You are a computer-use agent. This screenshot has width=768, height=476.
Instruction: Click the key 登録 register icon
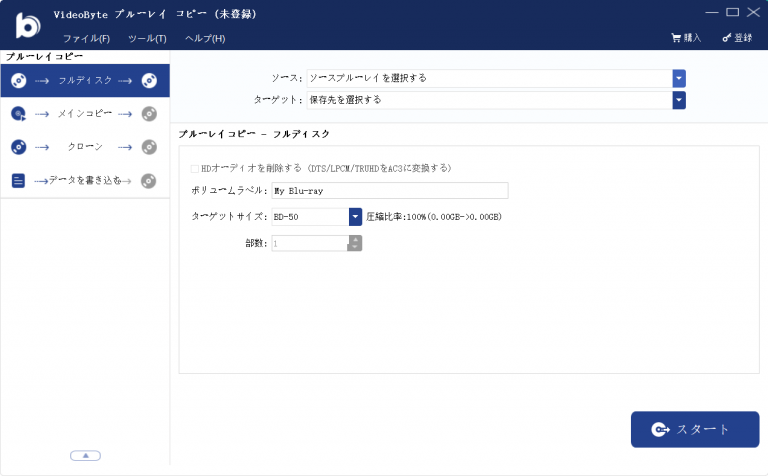pyautogui.click(x=726, y=38)
